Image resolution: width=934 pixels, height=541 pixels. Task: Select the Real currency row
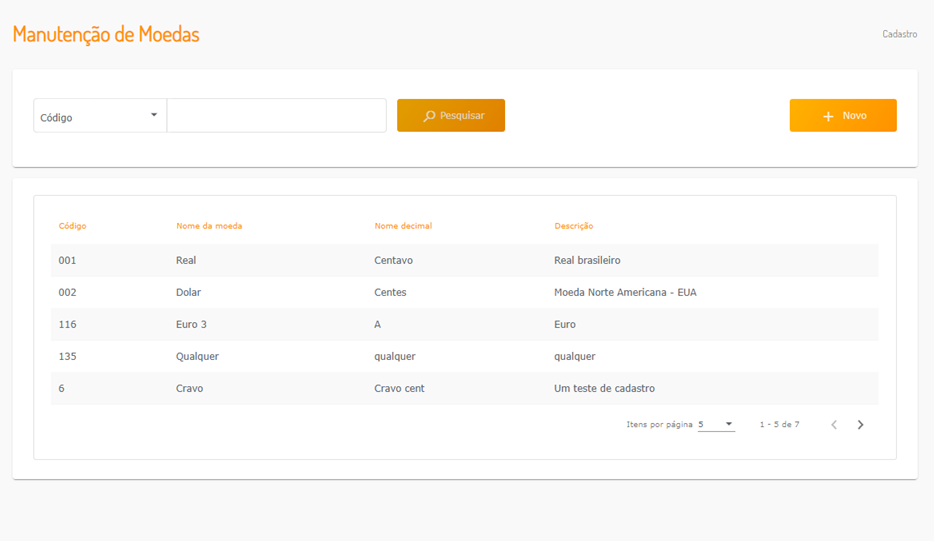tap(464, 260)
